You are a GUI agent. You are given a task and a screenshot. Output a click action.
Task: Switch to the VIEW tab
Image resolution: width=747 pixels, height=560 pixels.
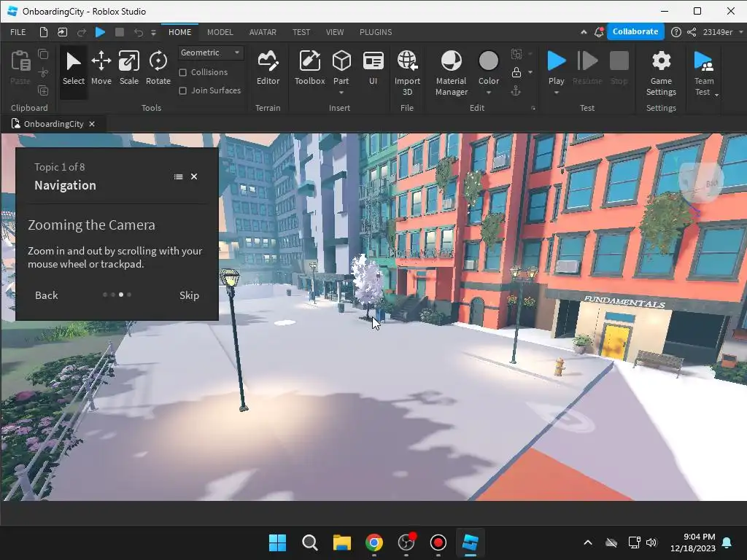334,32
